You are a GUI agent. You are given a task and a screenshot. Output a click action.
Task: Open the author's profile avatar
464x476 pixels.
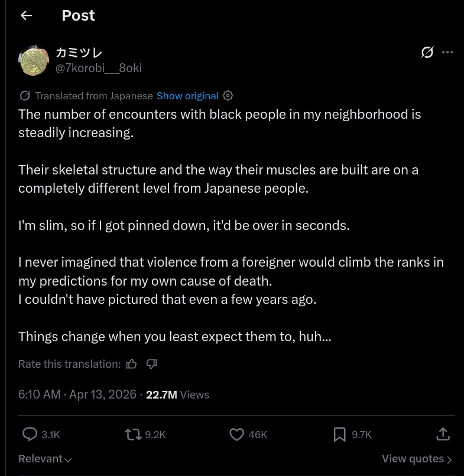[34, 60]
